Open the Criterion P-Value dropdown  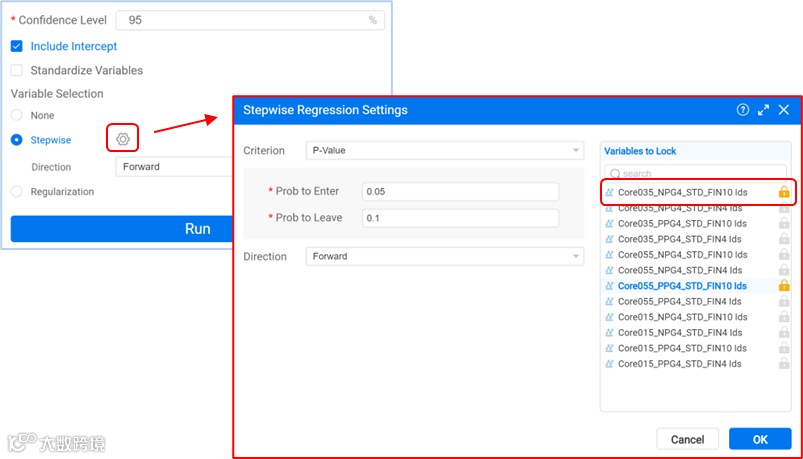tap(445, 151)
